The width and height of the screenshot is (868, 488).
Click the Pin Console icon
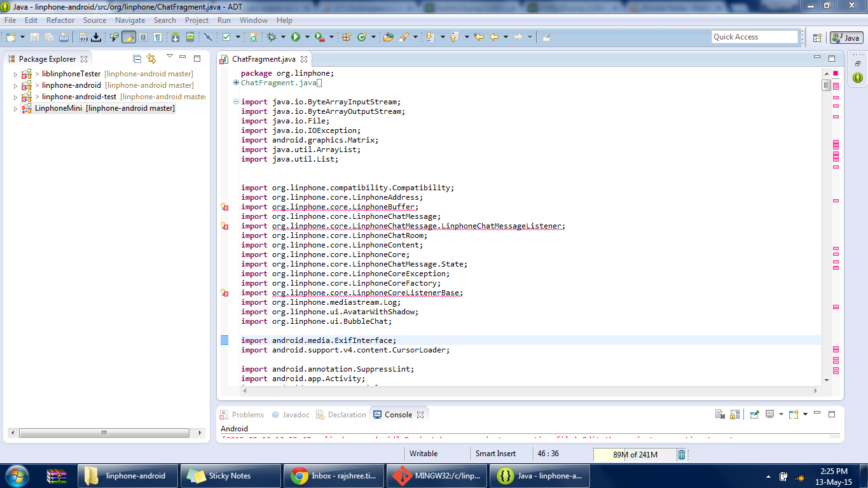(x=754, y=414)
